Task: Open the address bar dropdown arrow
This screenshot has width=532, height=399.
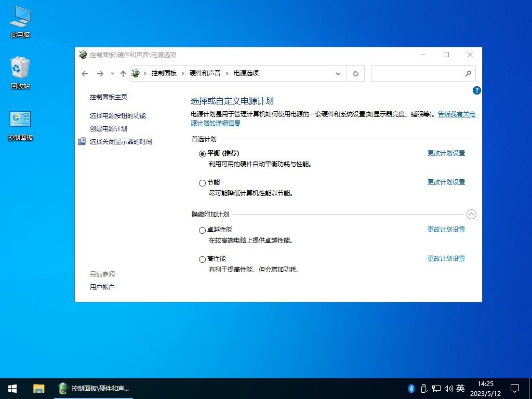Action: point(338,73)
